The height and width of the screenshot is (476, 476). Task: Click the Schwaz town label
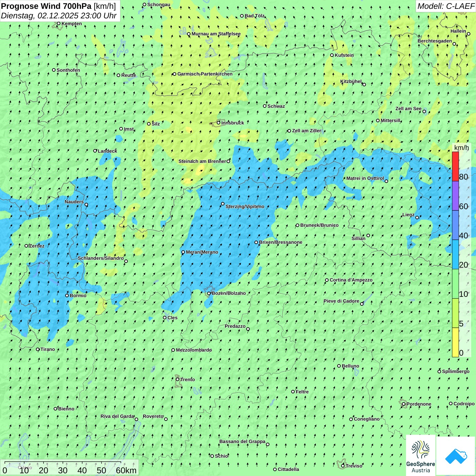[x=276, y=106]
